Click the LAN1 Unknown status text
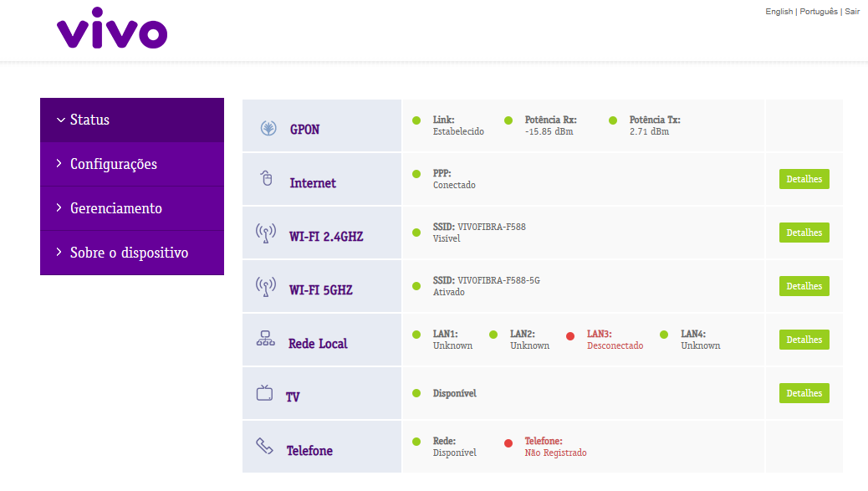Image resolution: width=868 pixels, height=491 pixels. pos(453,346)
